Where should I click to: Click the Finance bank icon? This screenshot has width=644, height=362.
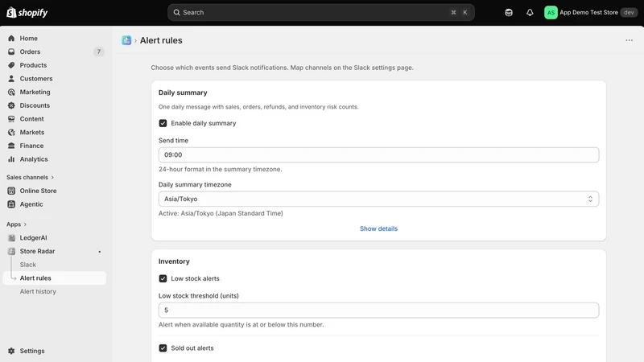click(11, 146)
